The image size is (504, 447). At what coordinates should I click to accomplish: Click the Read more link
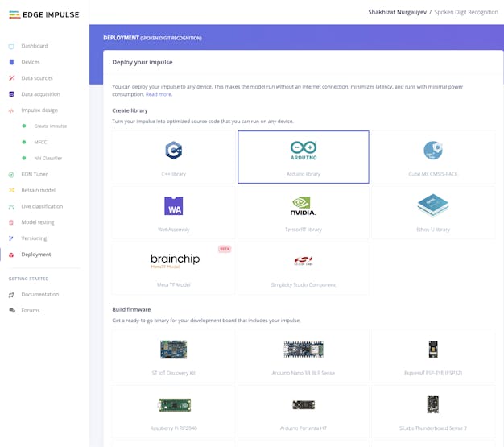tap(159, 94)
